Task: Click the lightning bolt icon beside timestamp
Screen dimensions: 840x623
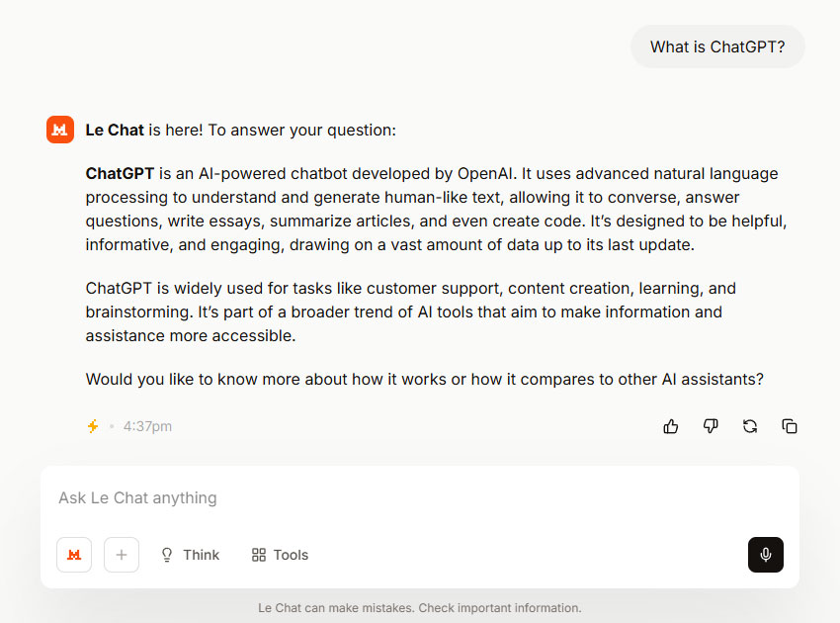Action: coord(93,426)
